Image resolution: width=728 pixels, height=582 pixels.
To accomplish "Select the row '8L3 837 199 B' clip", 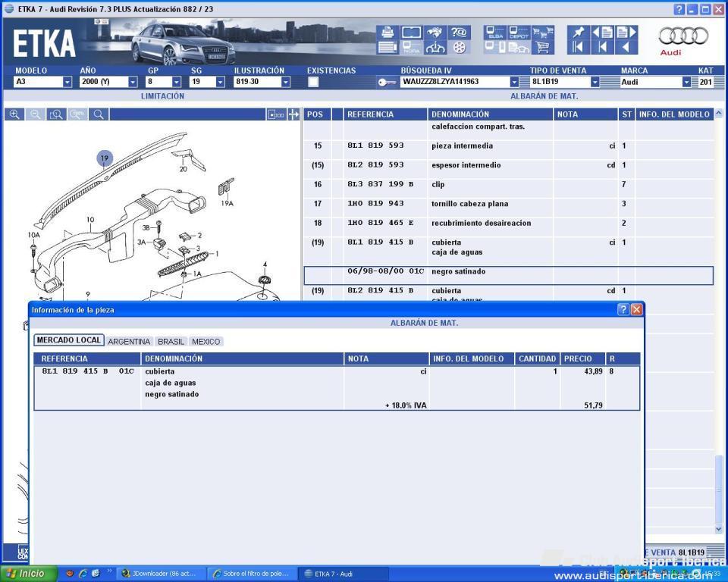I will click(508, 184).
